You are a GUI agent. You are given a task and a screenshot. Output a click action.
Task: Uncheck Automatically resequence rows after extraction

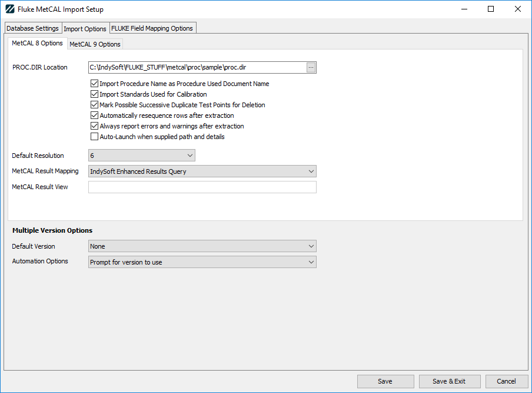[94, 115]
